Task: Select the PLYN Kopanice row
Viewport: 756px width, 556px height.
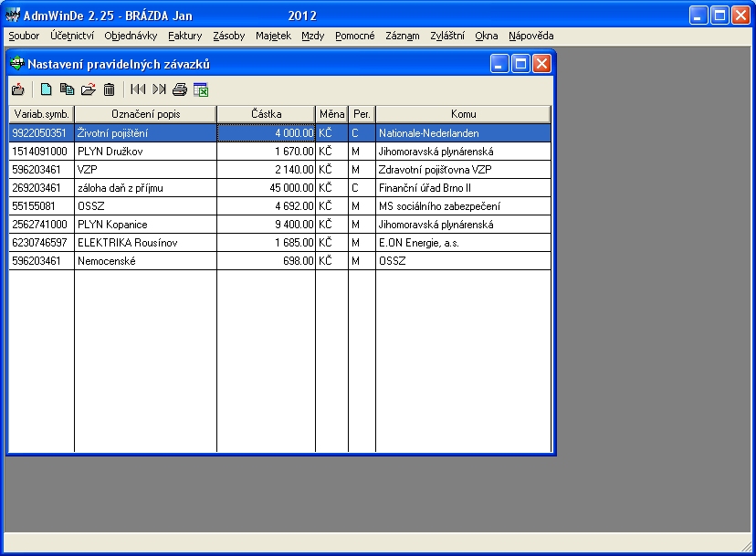Action: pos(279,225)
